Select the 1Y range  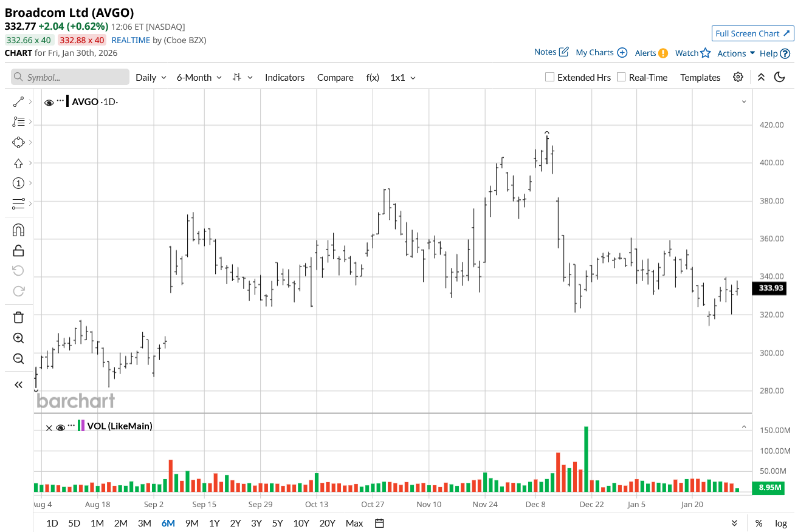(x=214, y=523)
